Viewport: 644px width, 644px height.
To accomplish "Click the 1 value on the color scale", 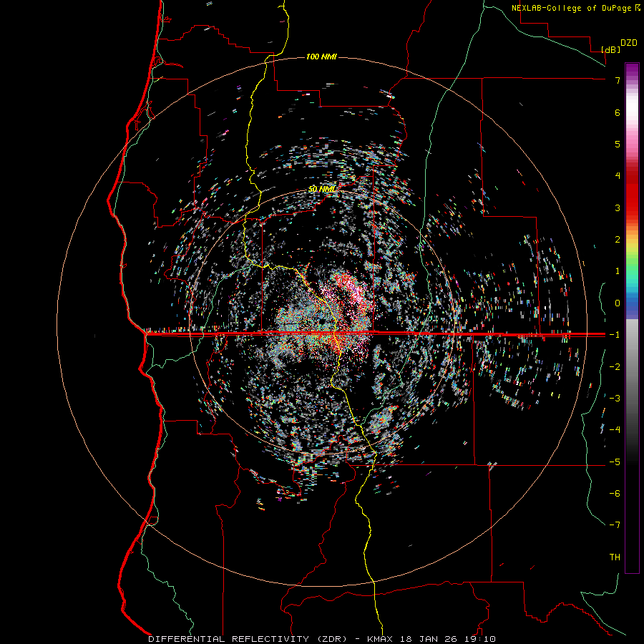I will click(618, 271).
